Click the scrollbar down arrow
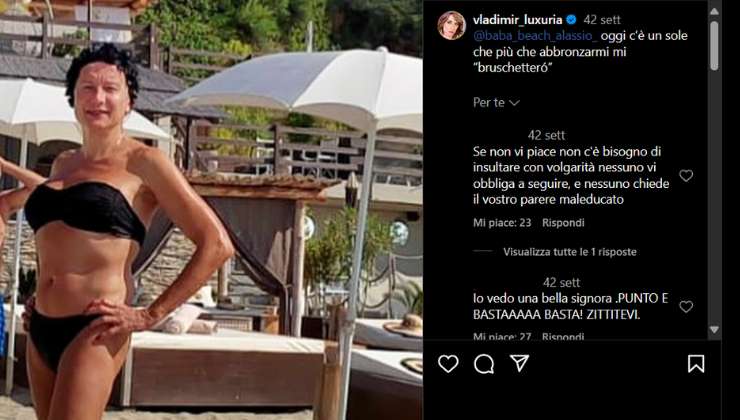The width and height of the screenshot is (740, 420). [x=714, y=329]
